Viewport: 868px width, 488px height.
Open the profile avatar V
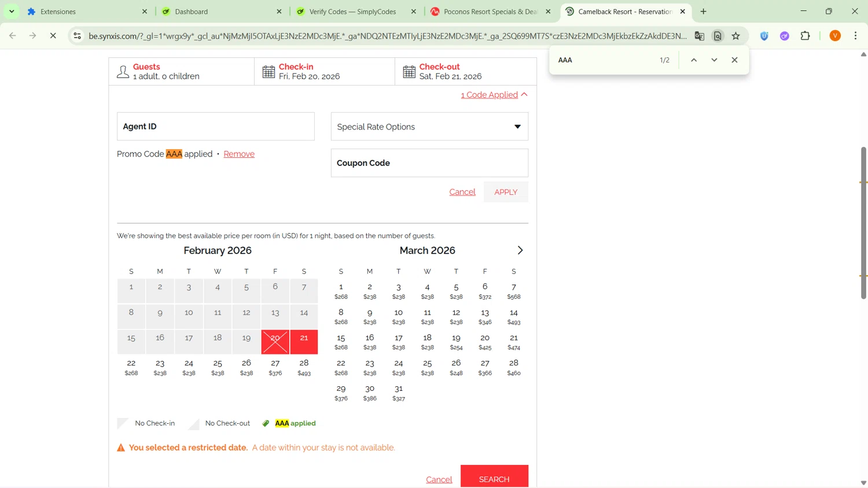835,36
